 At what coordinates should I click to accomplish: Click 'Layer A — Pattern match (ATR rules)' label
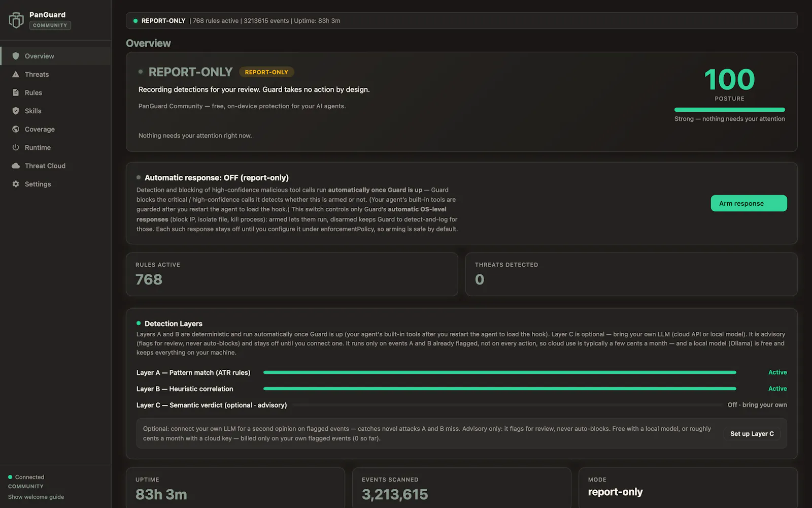[x=193, y=372]
